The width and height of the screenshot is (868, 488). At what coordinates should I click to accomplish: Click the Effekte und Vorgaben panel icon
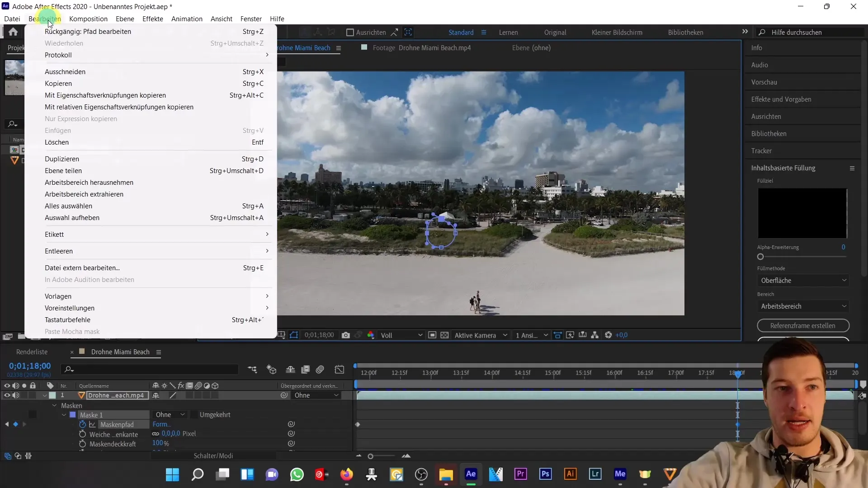point(783,99)
